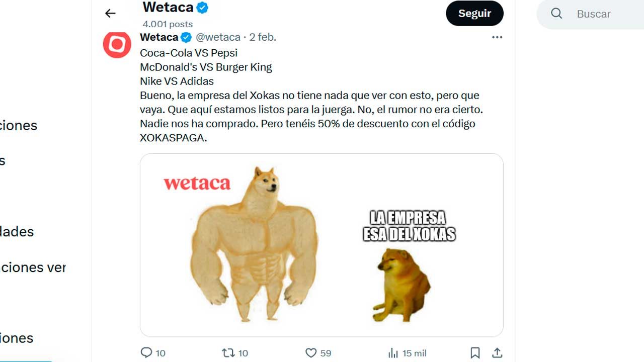Like the post with the heart icon
The image size is (644, 362).
point(311,353)
